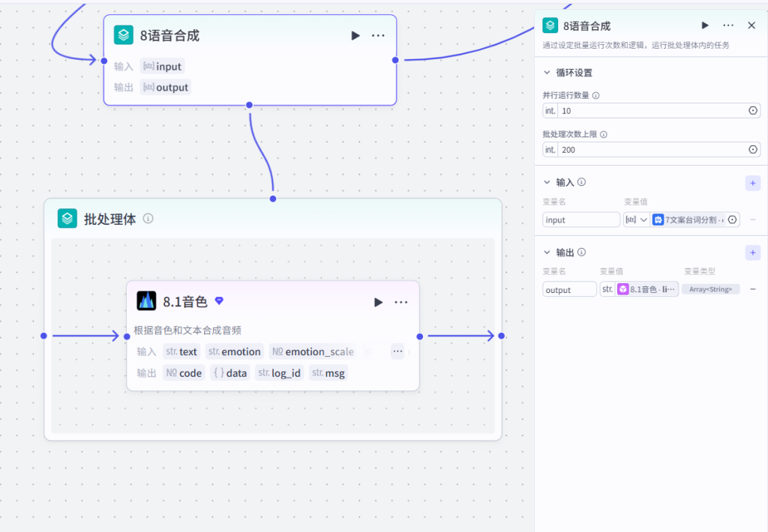
Task: Select the emotion input parameter
Action: [235, 351]
